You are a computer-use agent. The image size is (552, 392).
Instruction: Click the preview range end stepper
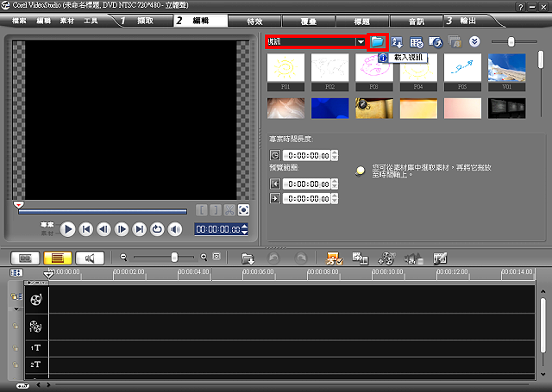[x=335, y=199]
